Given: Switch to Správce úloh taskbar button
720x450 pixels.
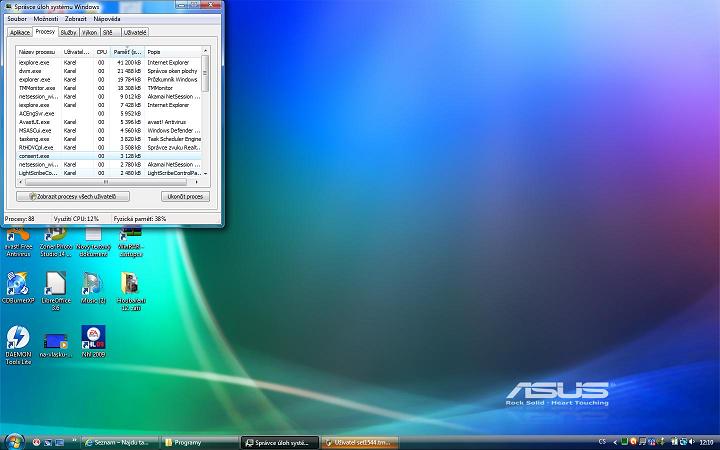Looking at the screenshot, I should [280, 443].
